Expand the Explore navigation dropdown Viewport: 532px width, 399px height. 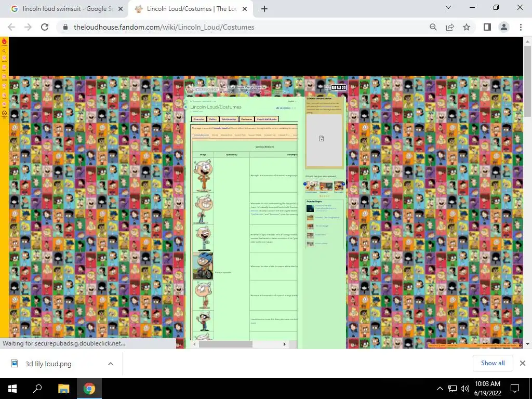coord(227,92)
